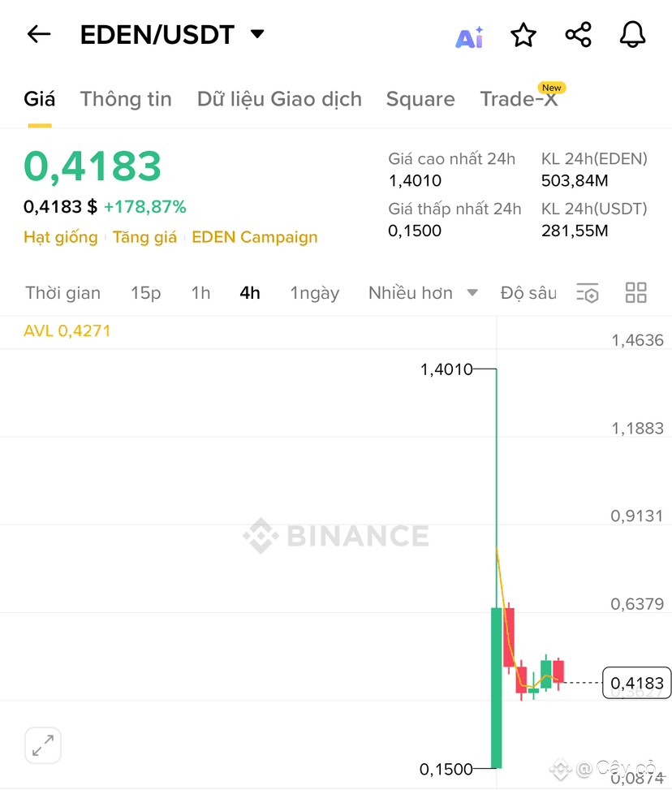
Task: Open the grid layout icon
Action: 636,293
